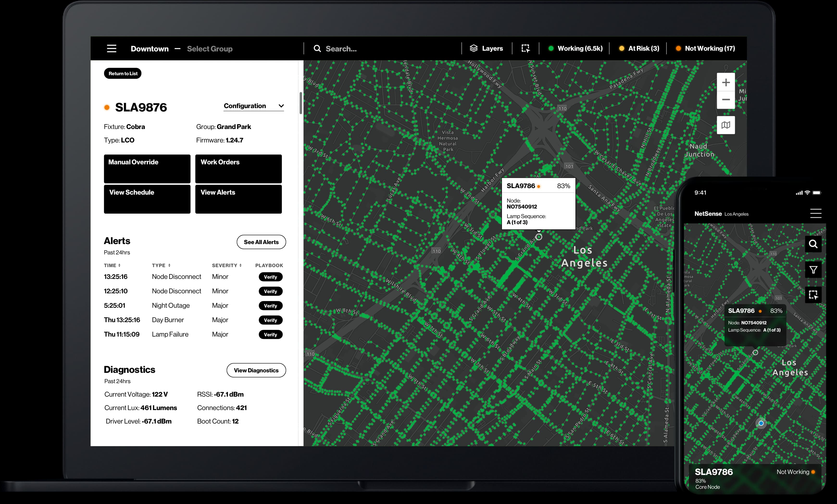
Task: Click Current Lux: 461 Lumens reading
Action: coord(141,408)
